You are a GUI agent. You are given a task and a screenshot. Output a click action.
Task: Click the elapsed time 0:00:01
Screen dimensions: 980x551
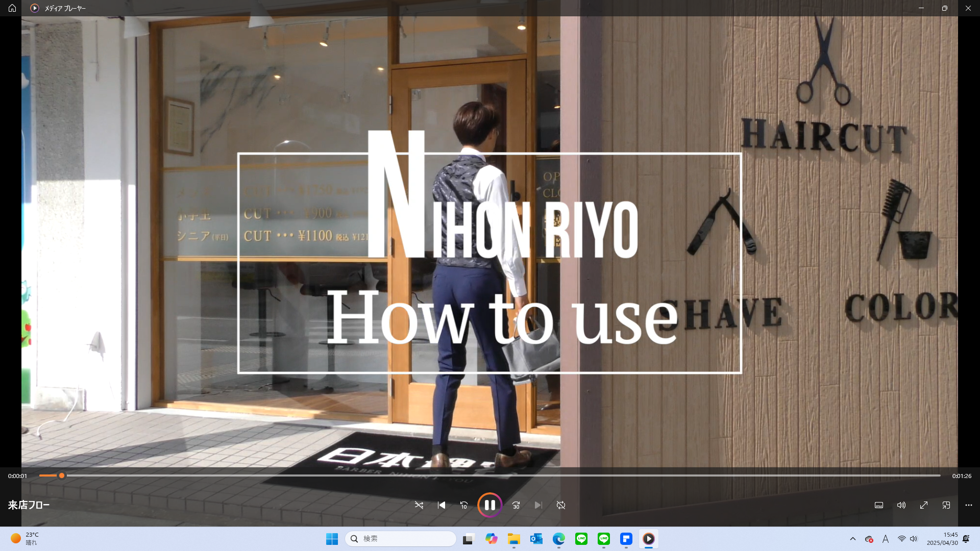(x=17, y=476)
